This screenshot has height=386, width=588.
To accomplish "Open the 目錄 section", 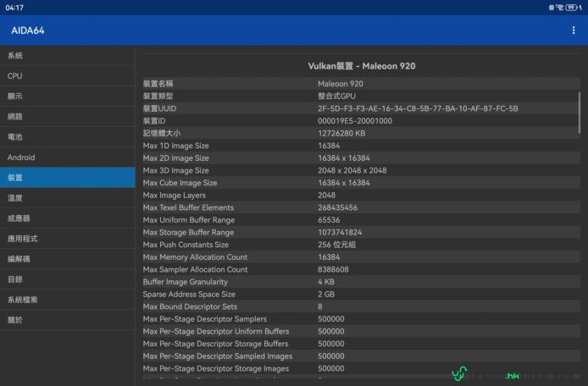I will tap(68, 279).
